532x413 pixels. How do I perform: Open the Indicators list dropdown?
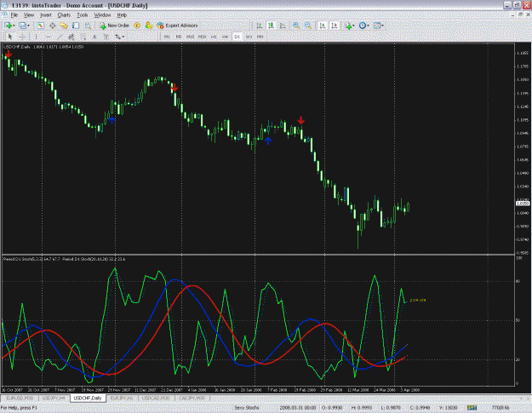point(350,26)
